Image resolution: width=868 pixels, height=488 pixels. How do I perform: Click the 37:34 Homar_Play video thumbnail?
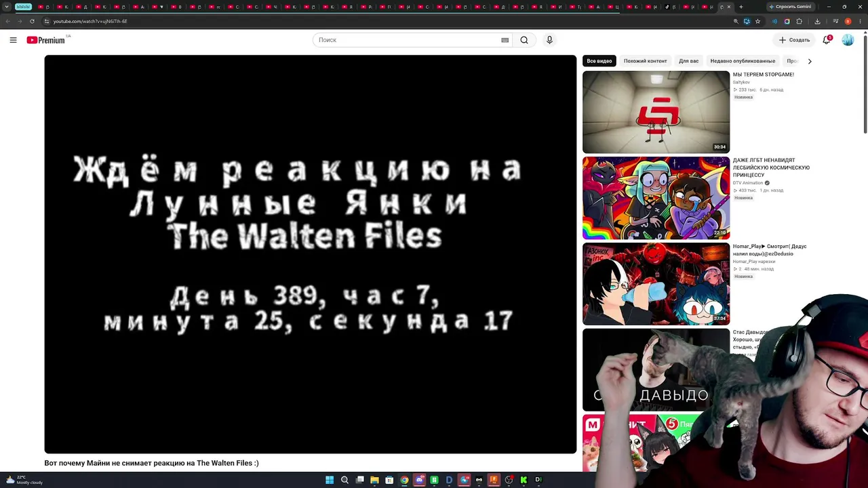pos(656,284)
